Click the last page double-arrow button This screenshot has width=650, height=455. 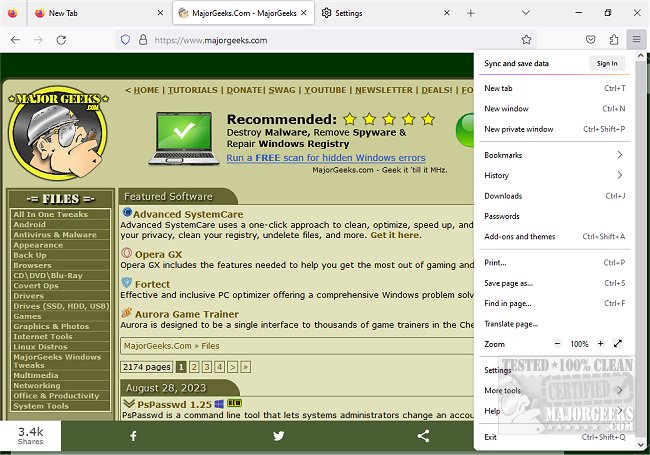pos(245,367)
